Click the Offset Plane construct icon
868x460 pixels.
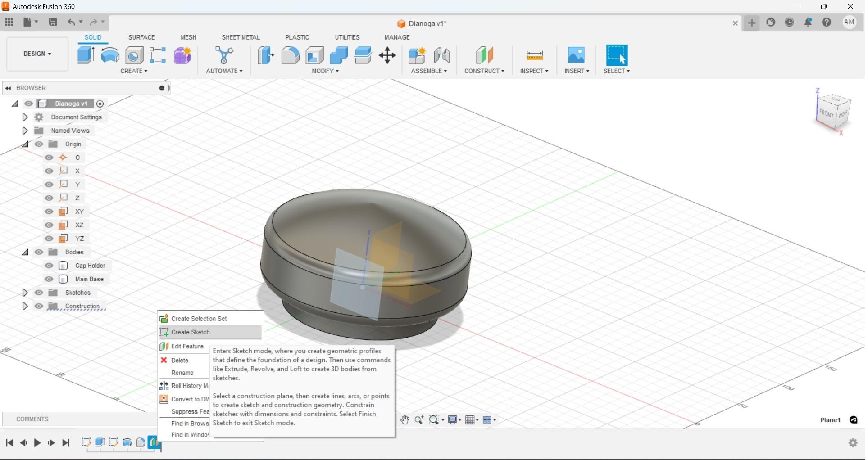click(x=485, y=55)
